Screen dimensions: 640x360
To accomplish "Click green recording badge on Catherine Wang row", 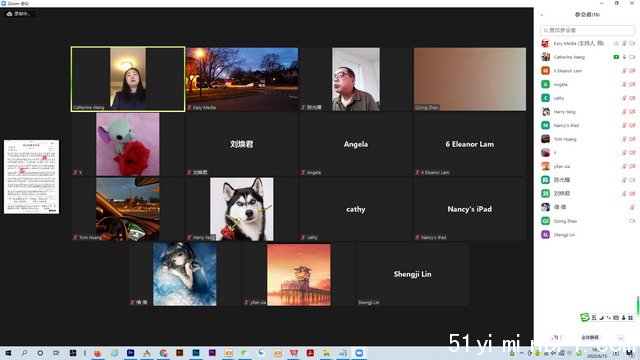I will (x=616, y=57).
